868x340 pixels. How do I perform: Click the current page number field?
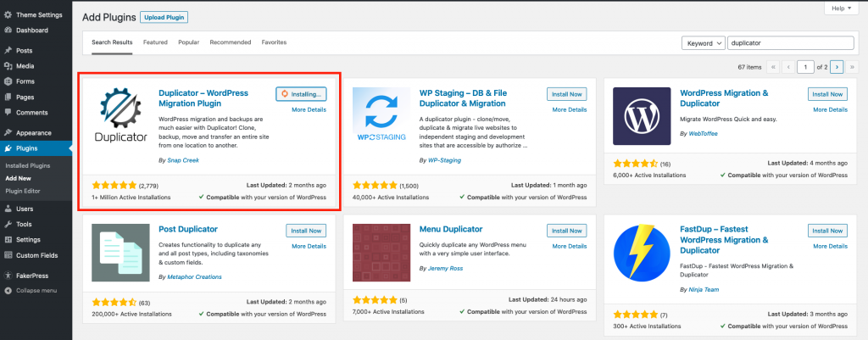(805, 67)
